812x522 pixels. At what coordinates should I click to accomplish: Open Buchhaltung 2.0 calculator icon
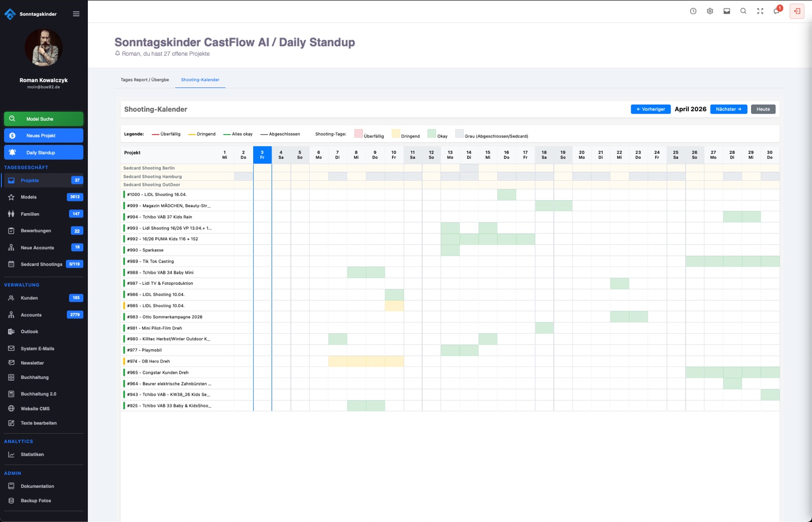(x=11, y=394)
